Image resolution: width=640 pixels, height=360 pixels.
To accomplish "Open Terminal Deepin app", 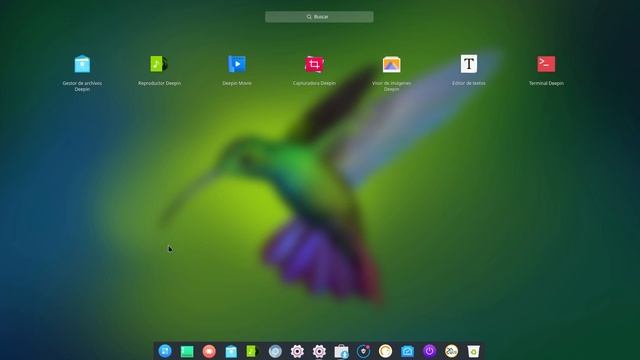I will (x=546, y=64).
